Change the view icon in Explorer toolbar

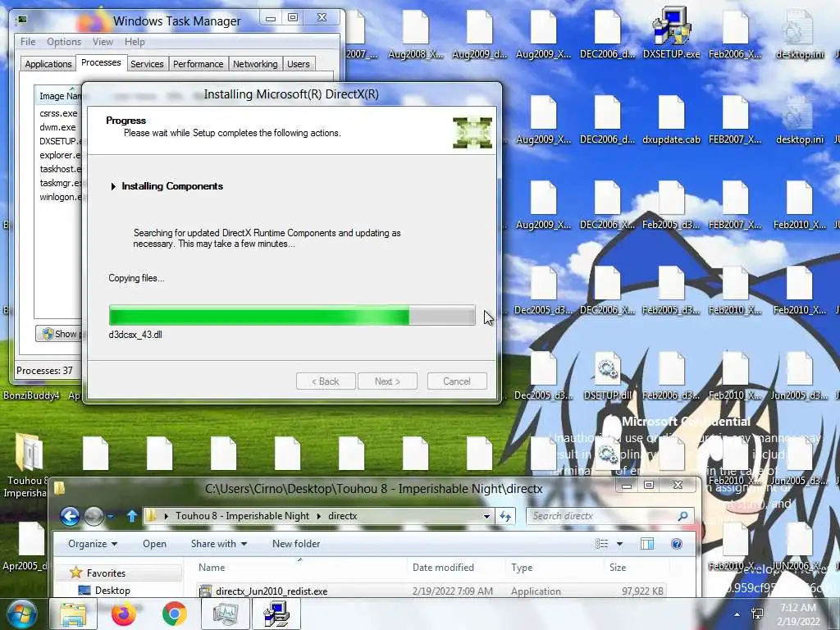point(601,544)
